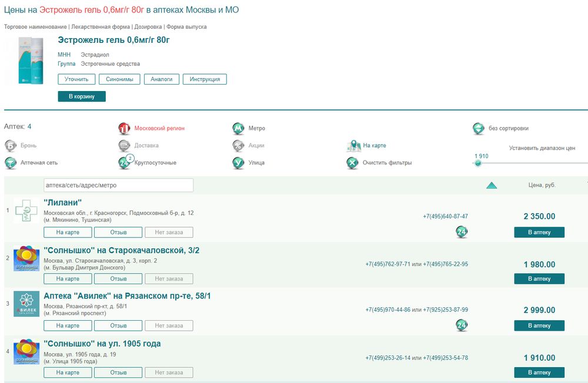Click the price range slider handle
Viewport: 588px width, 383px height.
tap(478, 163)
